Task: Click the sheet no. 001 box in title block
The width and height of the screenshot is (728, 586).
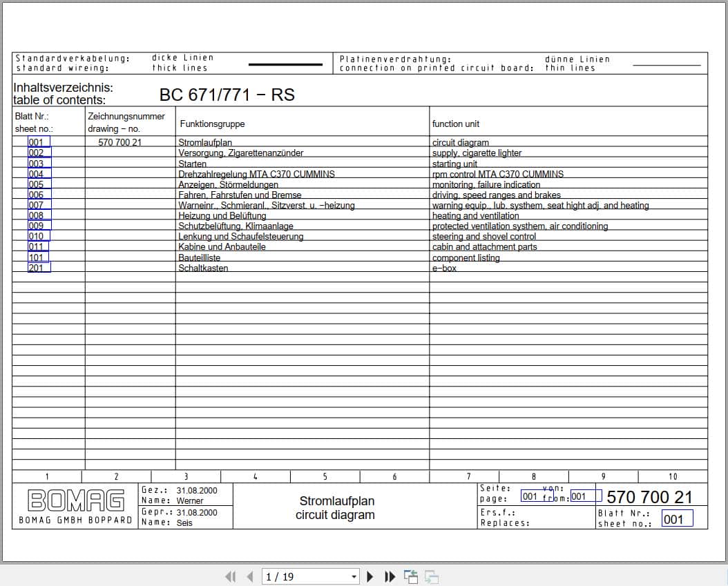Action: click(x=677, y=518)
